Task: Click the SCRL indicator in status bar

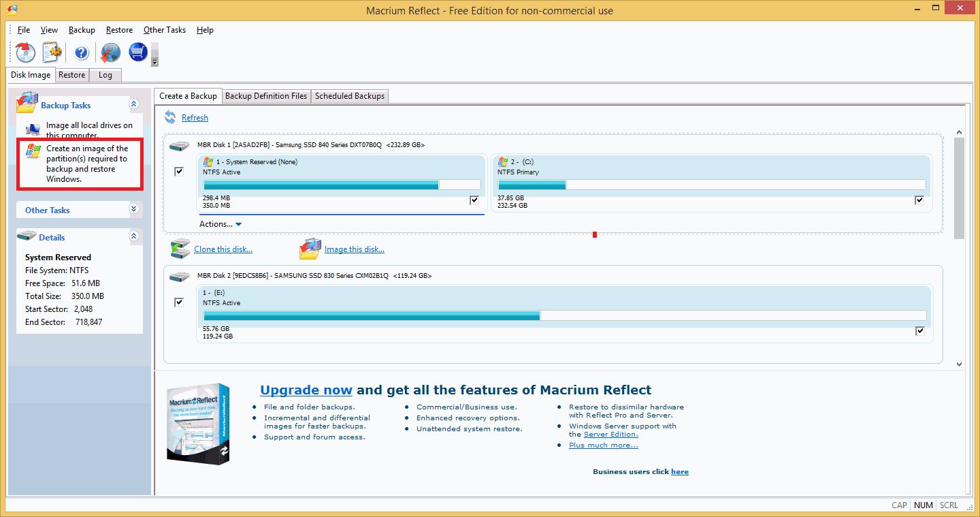Action: tap(949, 505)
